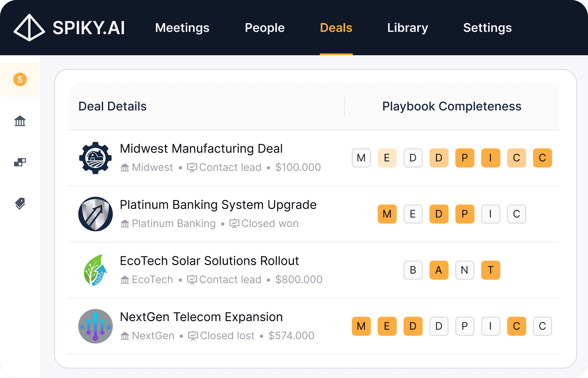
Task: Open the Library section
Action: click(x=407, y=28)
